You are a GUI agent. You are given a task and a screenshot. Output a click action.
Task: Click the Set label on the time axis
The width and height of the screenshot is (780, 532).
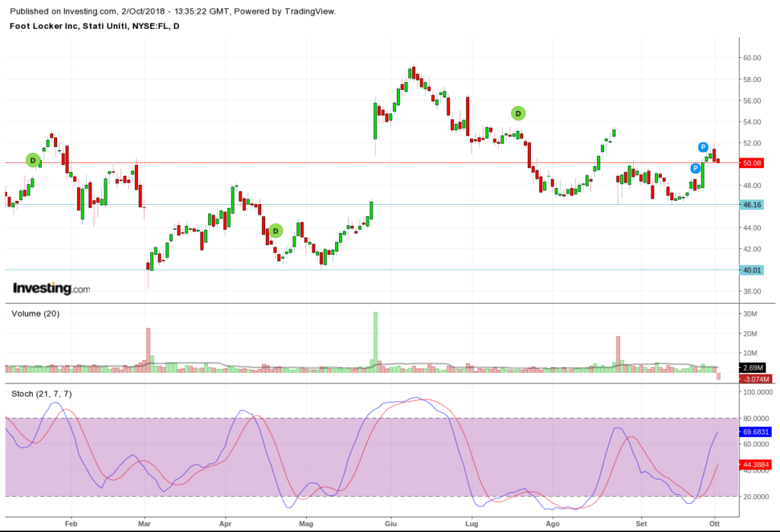(x=641, y=524)
